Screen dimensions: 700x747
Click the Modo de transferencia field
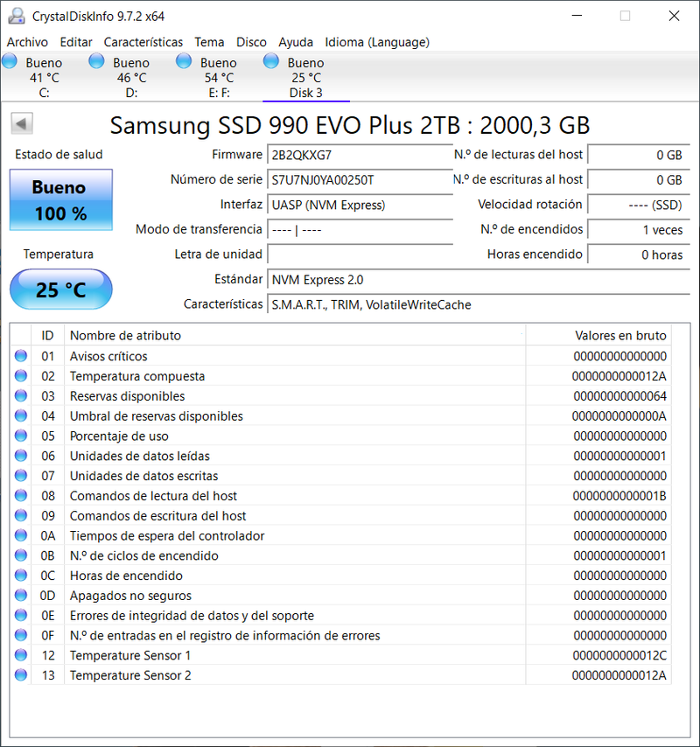[360, 230]
